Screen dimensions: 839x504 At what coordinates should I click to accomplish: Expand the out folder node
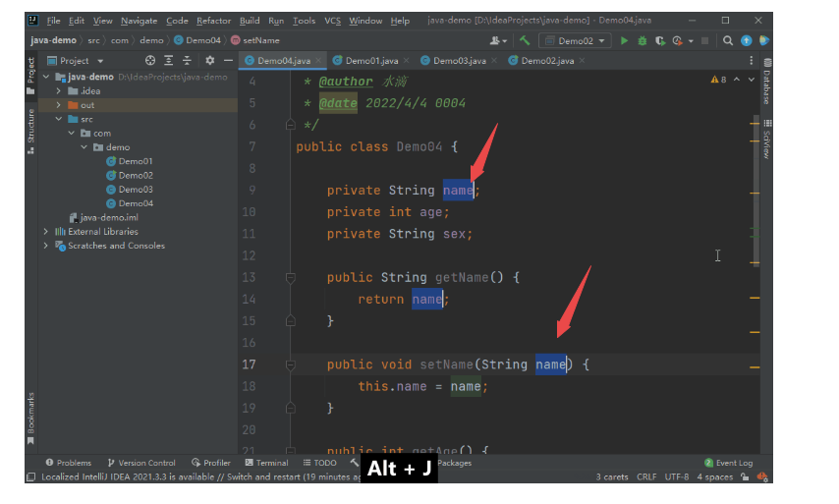pos(58,105)
